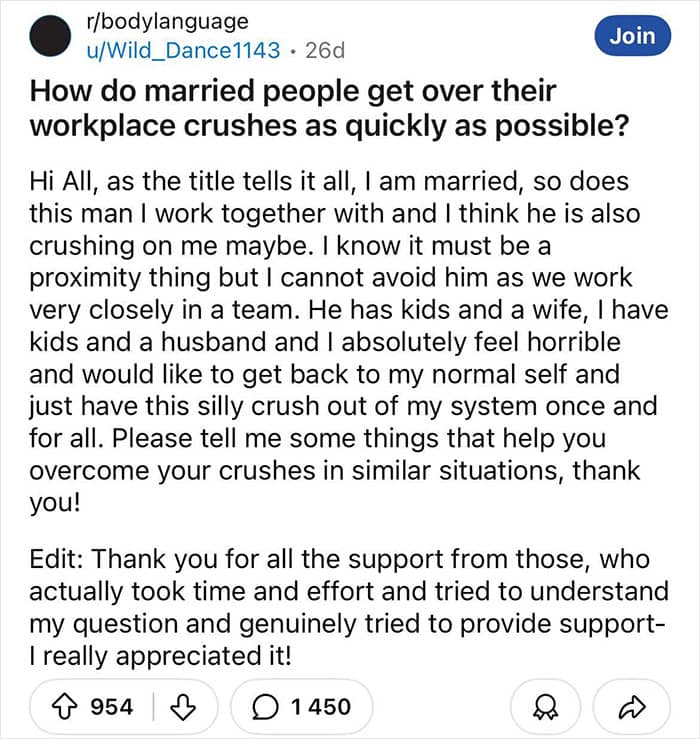Open the poster's round avatar
This screenshot has height=739, width=700.
tap(50, 35)
